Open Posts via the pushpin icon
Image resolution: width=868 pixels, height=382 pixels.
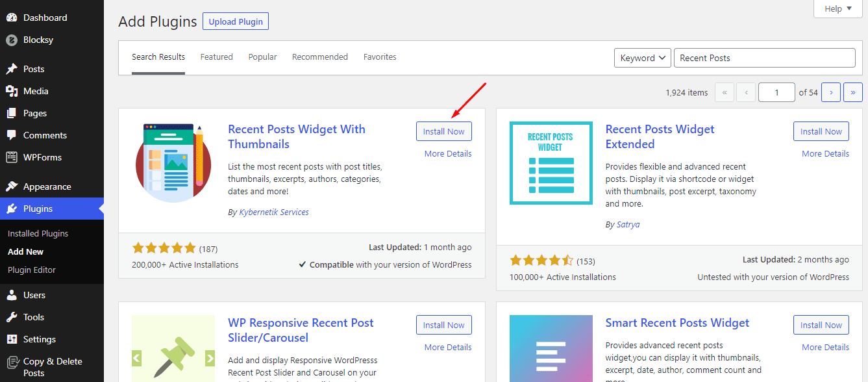coord(12,69)
